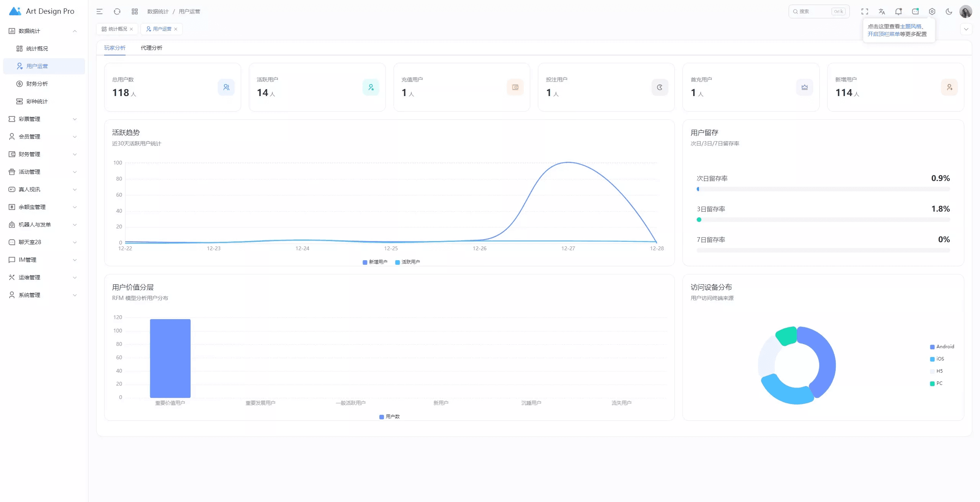The width and height of the screenshot is (980, 502).
Task: Click the refresh page icon in header
Action: (x=117, y=11)
